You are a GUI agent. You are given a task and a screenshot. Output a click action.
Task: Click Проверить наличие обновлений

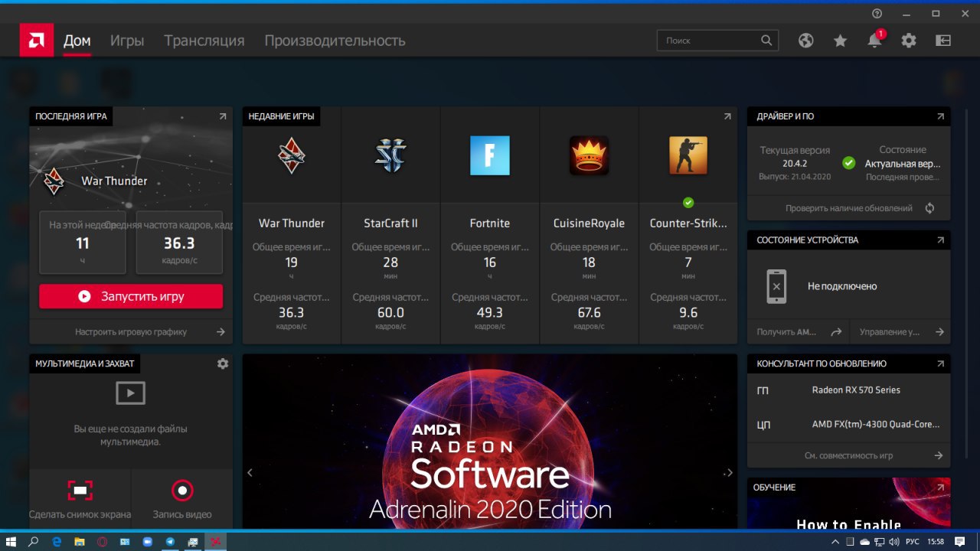tap(849, 208)
